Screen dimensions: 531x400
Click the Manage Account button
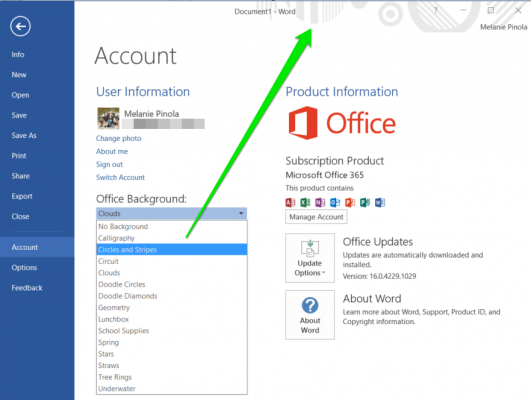(316, 217)
